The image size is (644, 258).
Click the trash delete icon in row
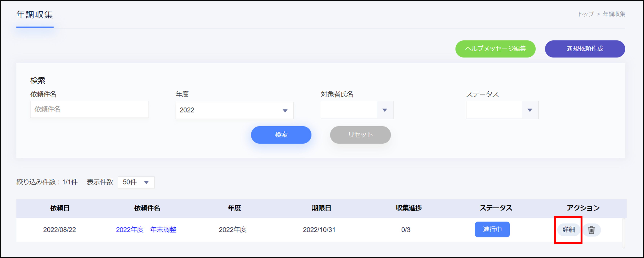(591, 230)
